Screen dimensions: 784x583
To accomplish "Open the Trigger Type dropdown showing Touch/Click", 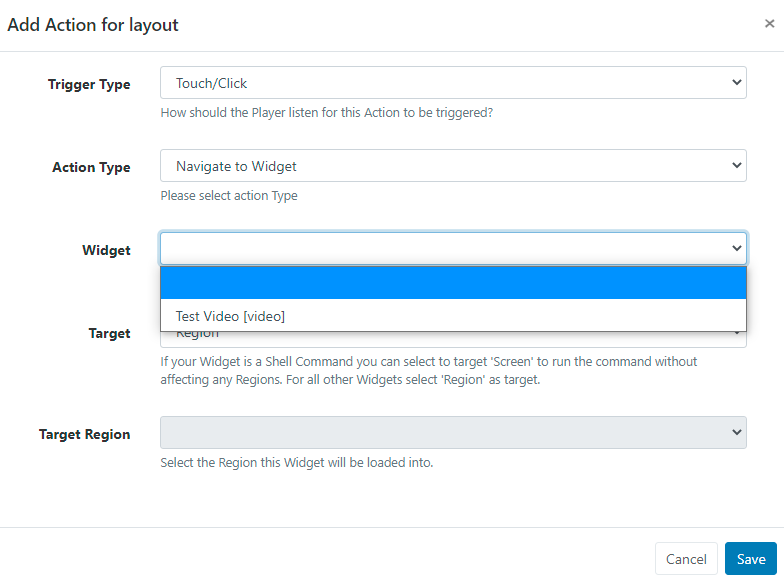I will tap(453, 83).
